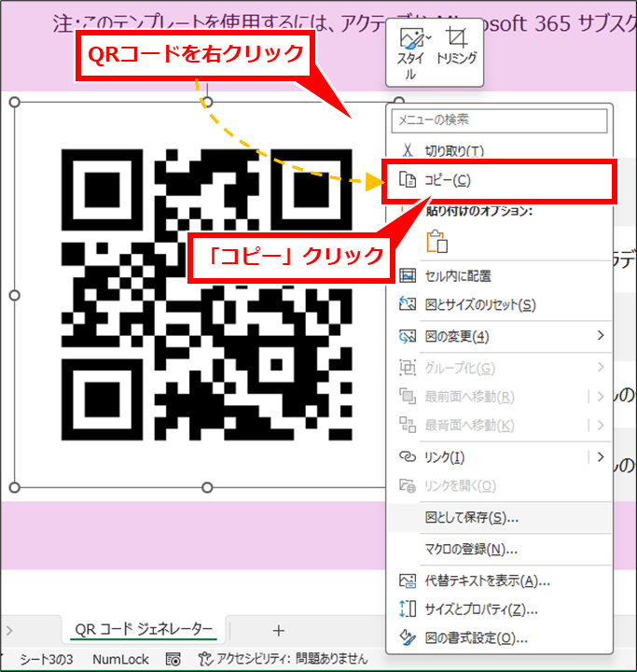Select the Trimming crop tool
The image size is (637, 672).
coord(456,47)
